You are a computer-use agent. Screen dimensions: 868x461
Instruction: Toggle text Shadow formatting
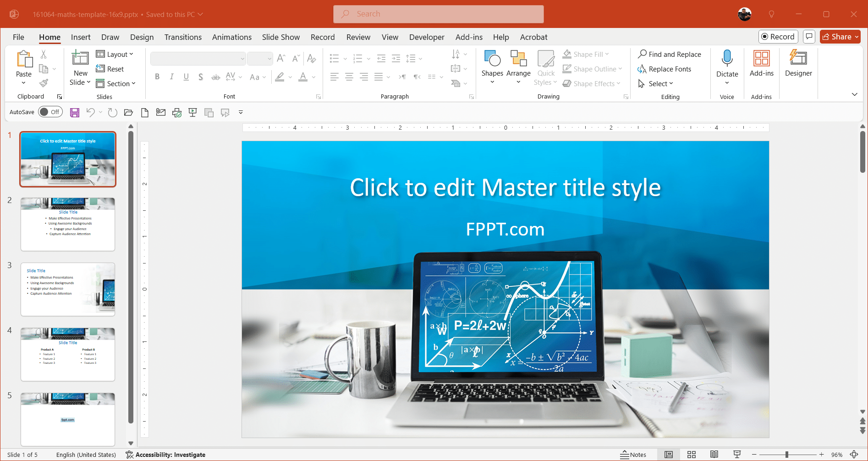pos(201,77)
